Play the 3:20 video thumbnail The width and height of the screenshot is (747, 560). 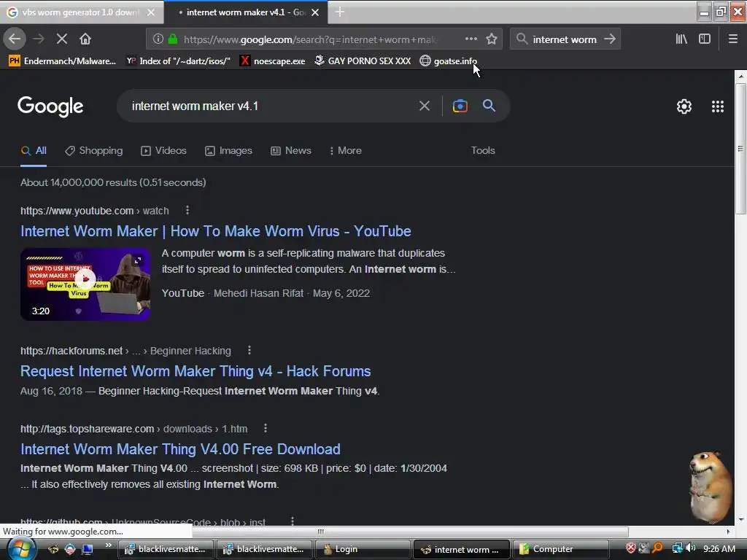coord(85,284)
